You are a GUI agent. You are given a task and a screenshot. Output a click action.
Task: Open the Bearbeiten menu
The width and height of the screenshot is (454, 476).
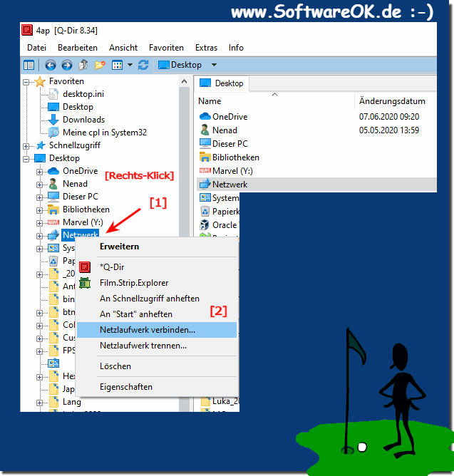pyautogui.click(x=78, y=48)
